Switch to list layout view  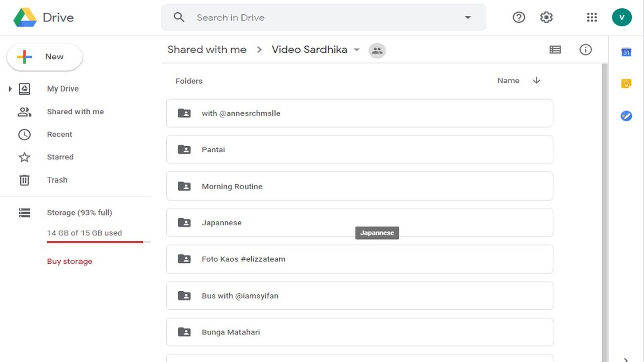click(555, 50)
